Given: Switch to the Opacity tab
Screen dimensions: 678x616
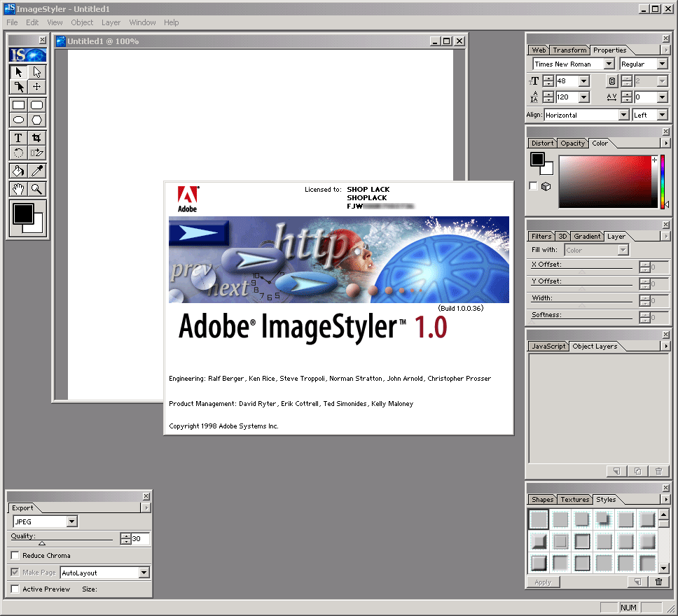Looking at the screenshot, I should pyautogui.click(x=572, y=143).
